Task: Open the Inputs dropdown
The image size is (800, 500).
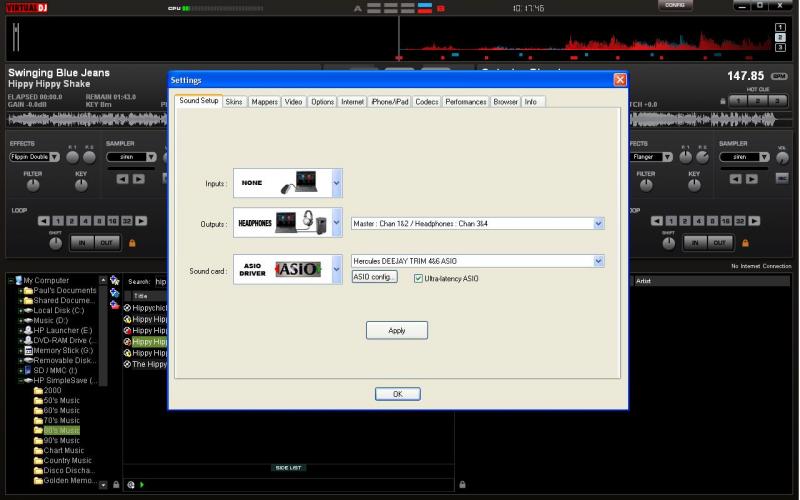Action: 336,183
